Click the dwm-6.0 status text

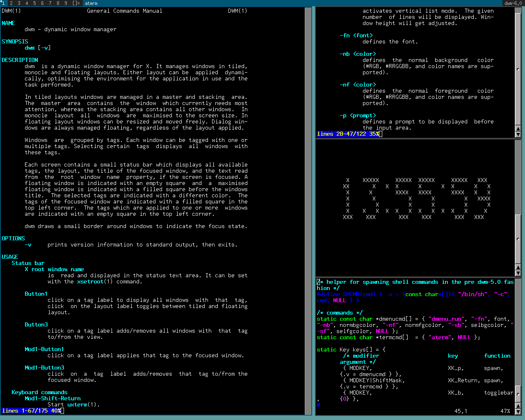click(x=513, y=3)
